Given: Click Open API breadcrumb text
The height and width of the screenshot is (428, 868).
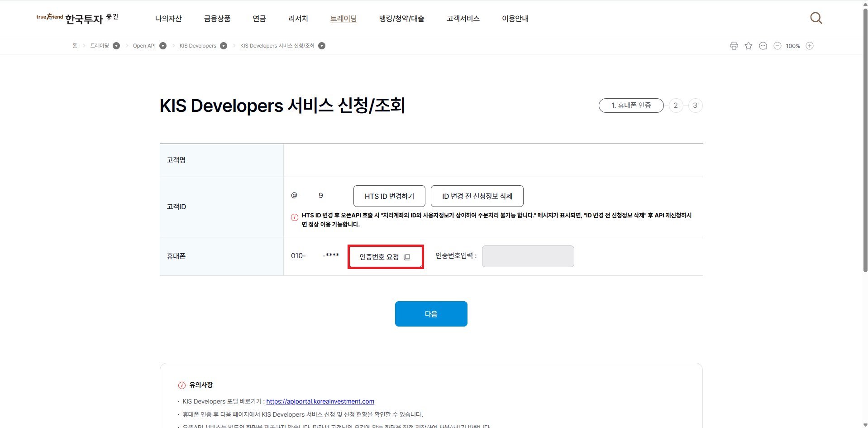Looking at the screenshot, I should tap(144, 46).
